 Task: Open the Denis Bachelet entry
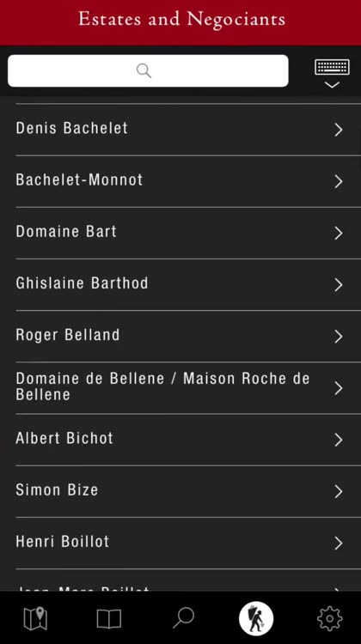pos(180,130)
